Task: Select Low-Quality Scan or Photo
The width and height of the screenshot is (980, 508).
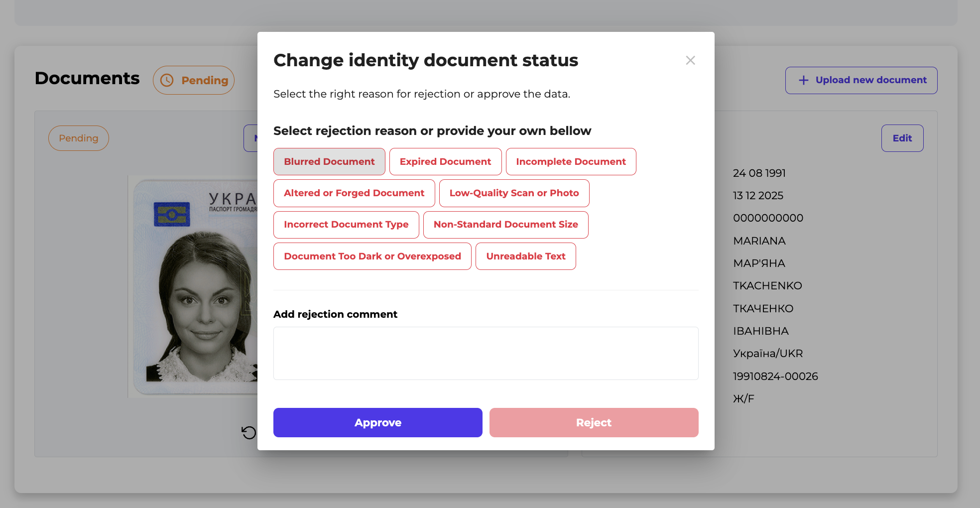Action: point(514,193)
